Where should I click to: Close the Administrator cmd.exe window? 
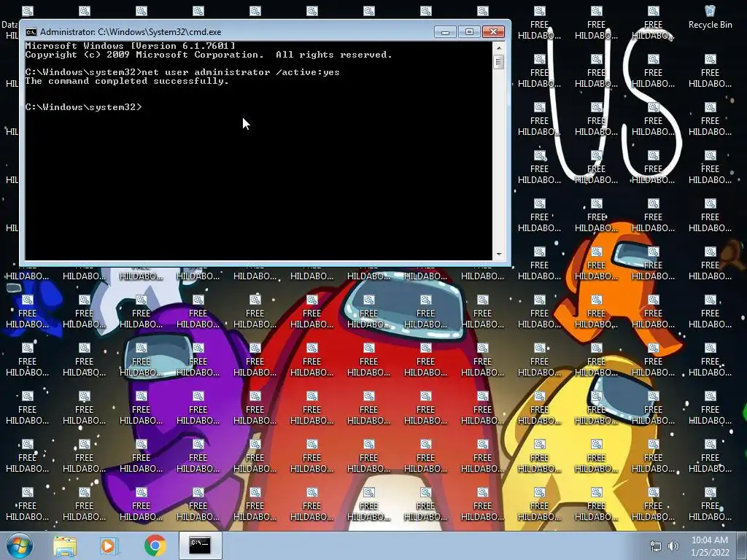tap(494, 32)
